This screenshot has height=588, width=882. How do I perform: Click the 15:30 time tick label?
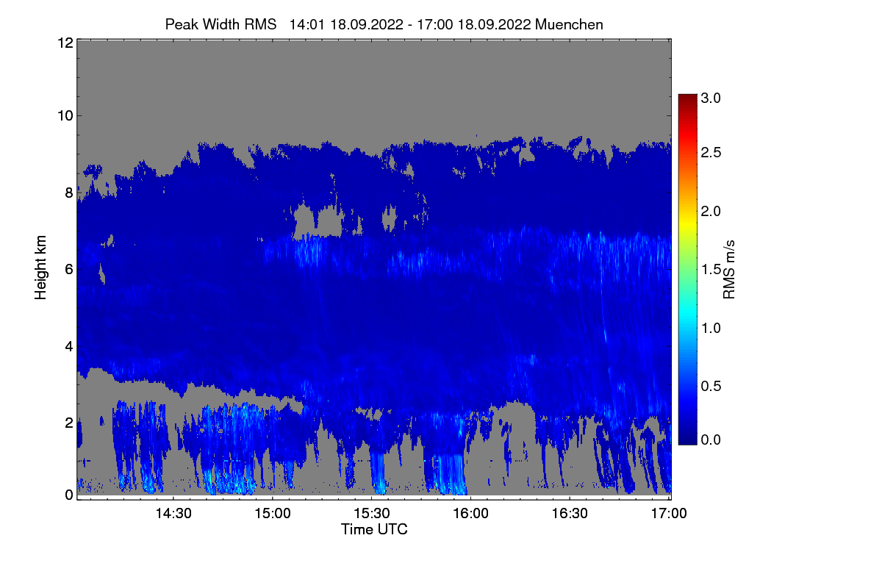[x=372, y=513]
